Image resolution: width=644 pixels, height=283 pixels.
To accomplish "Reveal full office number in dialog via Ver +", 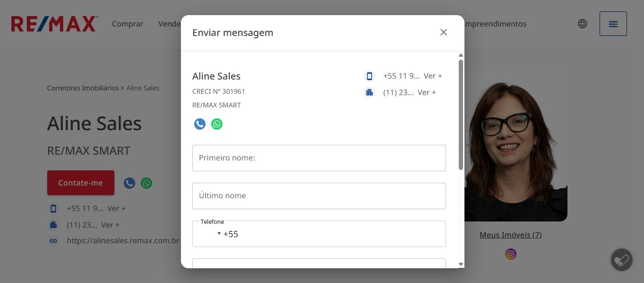I will 427,92.
